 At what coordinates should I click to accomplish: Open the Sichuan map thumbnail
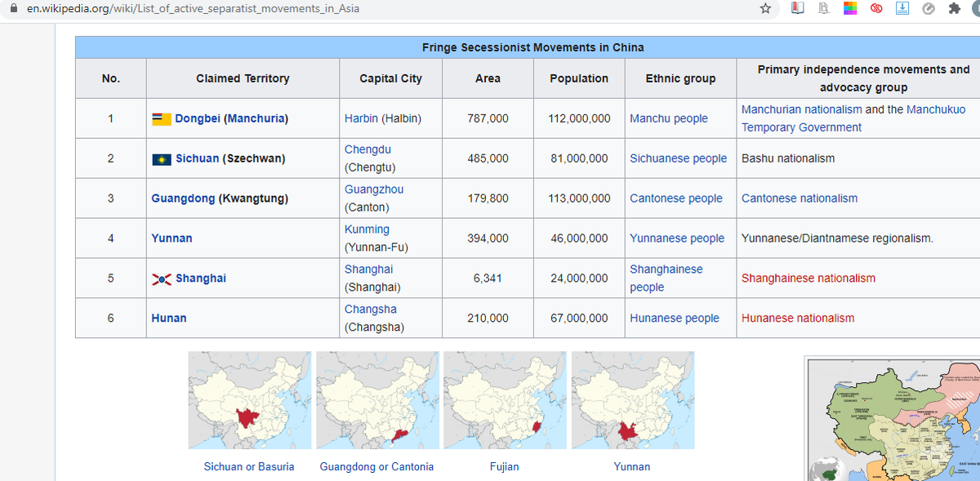250,400
